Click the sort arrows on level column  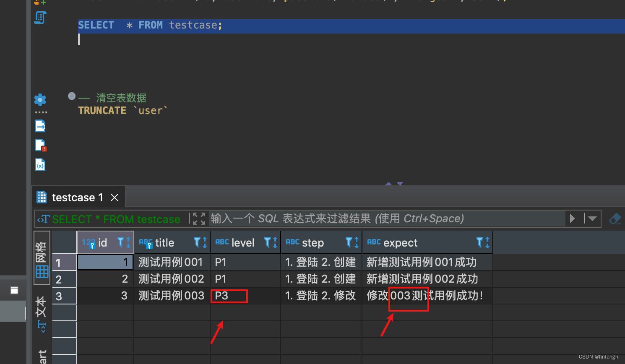[x=275, y=242]
